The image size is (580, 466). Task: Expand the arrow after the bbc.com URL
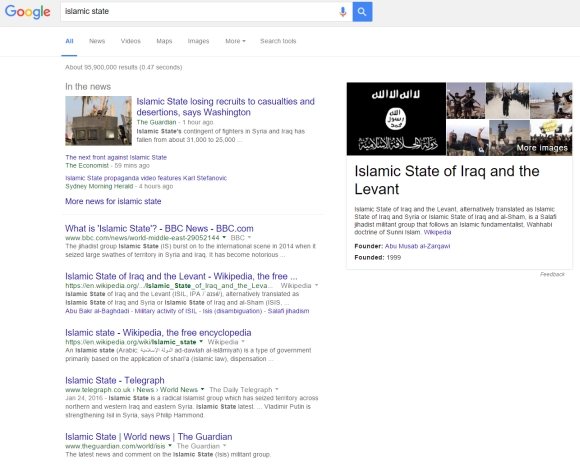tap(224, 237)
